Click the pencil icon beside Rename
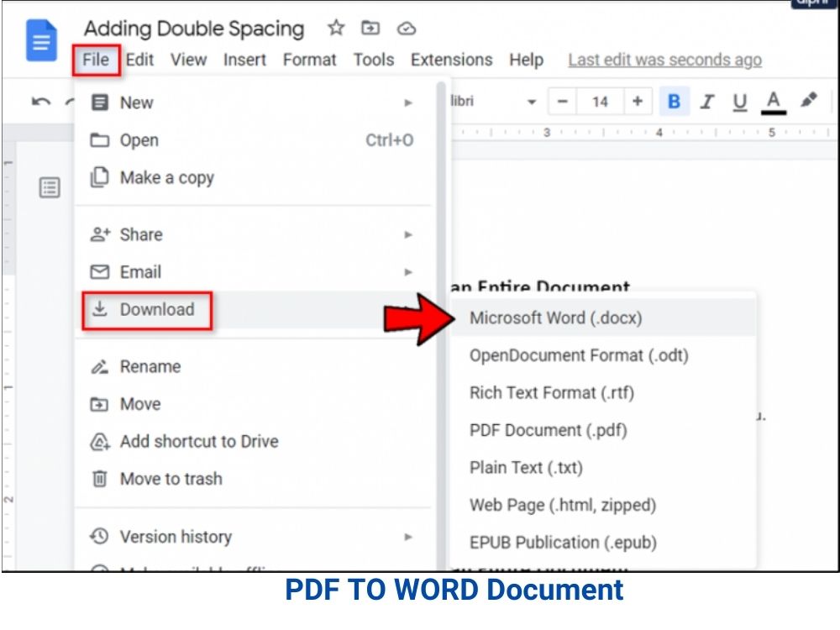 coord(100,367)
